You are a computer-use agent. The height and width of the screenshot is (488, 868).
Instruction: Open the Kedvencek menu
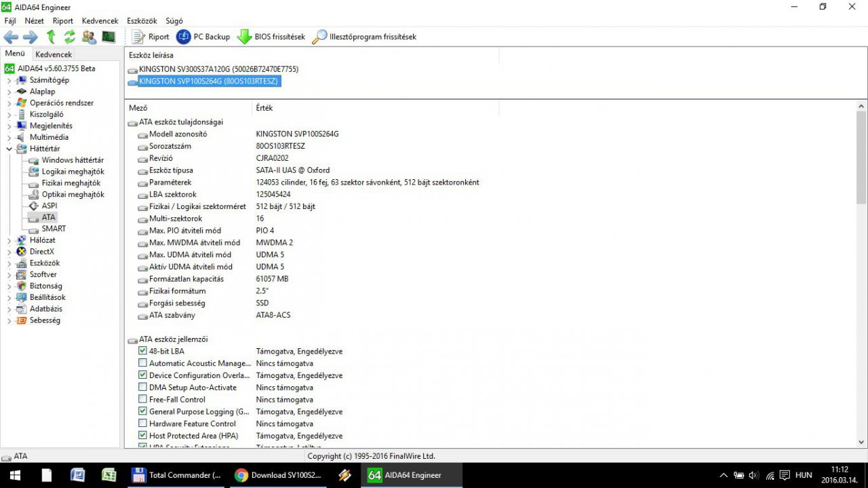[100, 21]
